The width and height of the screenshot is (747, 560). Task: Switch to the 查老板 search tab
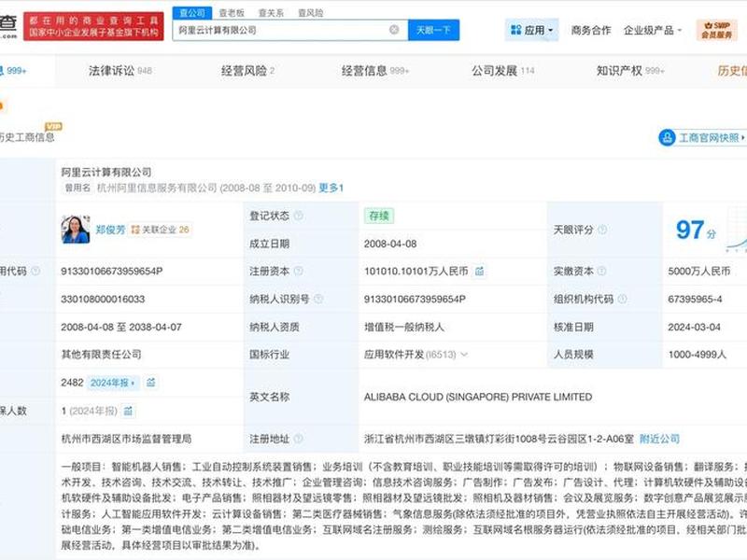coord(232,13)
